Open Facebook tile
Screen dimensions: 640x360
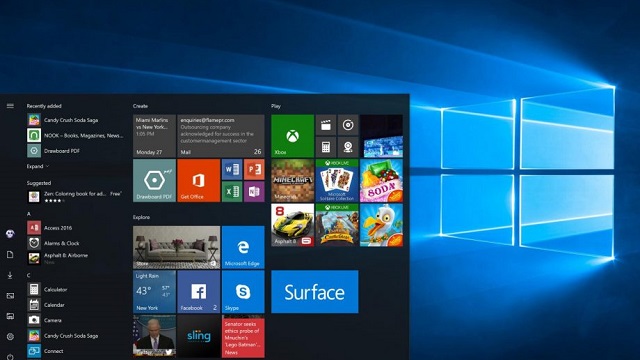[x=198, y=292]
